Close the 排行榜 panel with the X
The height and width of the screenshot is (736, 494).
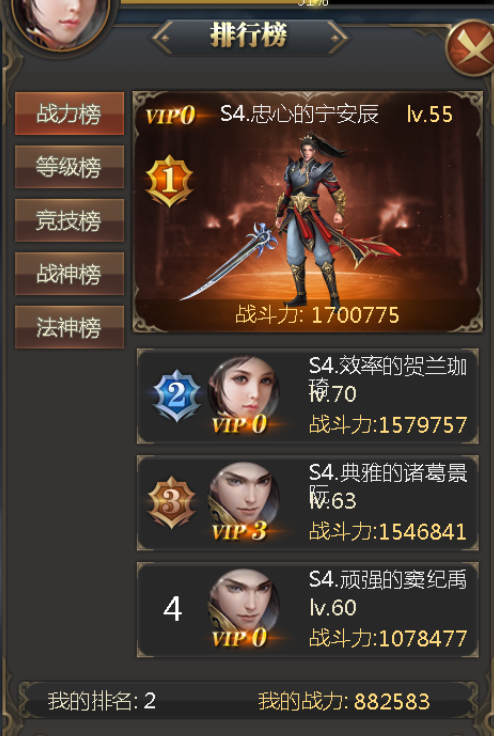coord(471,48)
